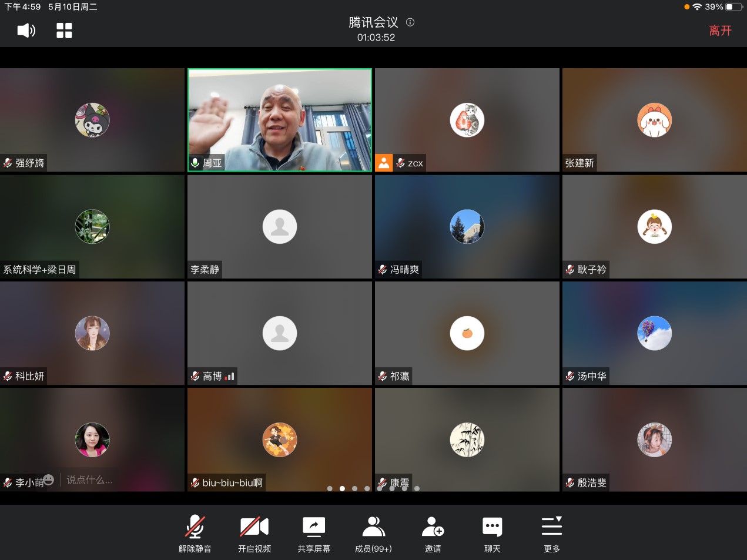747x560 pixels.
Task: Open meeting info icon beside 腾讯会议
Action: click(x=410, y=22)
